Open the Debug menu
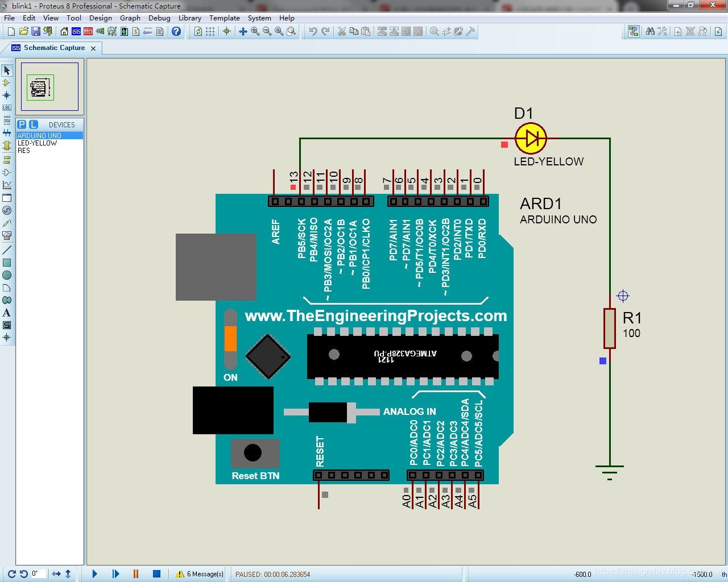Image resolution: width=728 pixels, height=582 pixels. pos(159,18)
